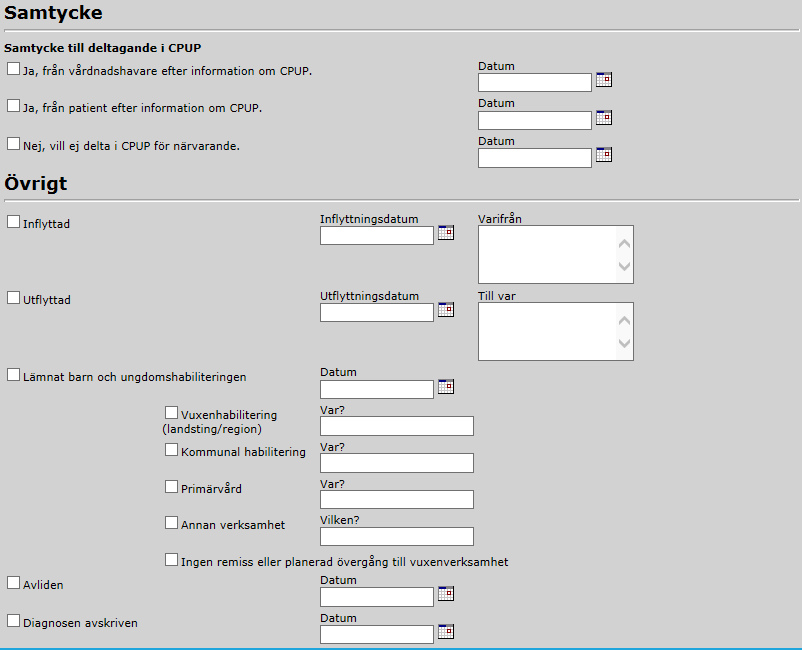Focus the Diagnosen avskriven Datum field
Image resolution: width=802 pixels, height=650 pixels.
[x=377, y=634]
